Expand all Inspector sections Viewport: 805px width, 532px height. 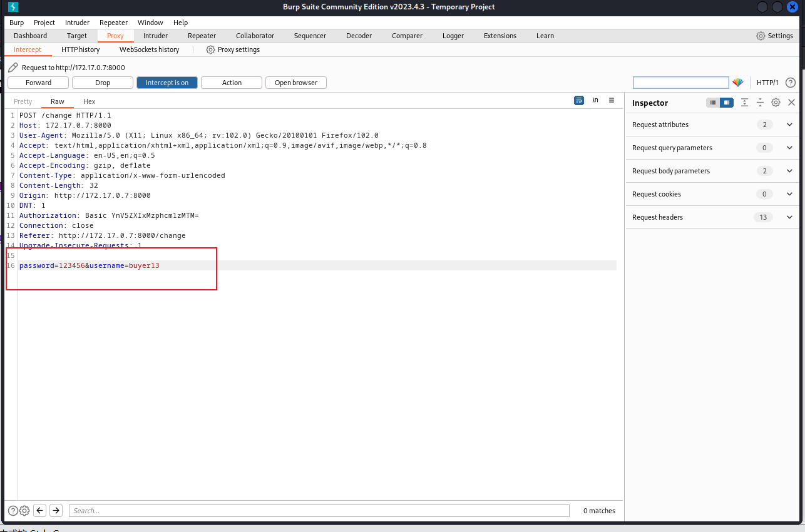point(744,103)
